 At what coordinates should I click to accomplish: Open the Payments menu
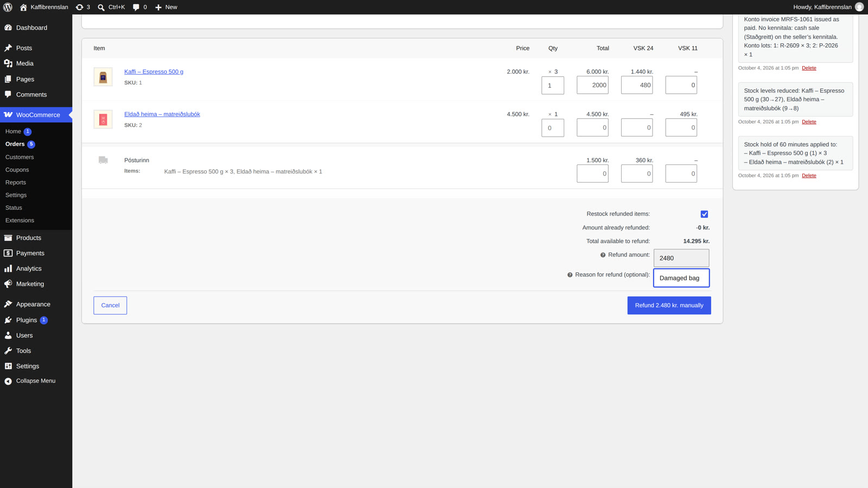[36, 253]
